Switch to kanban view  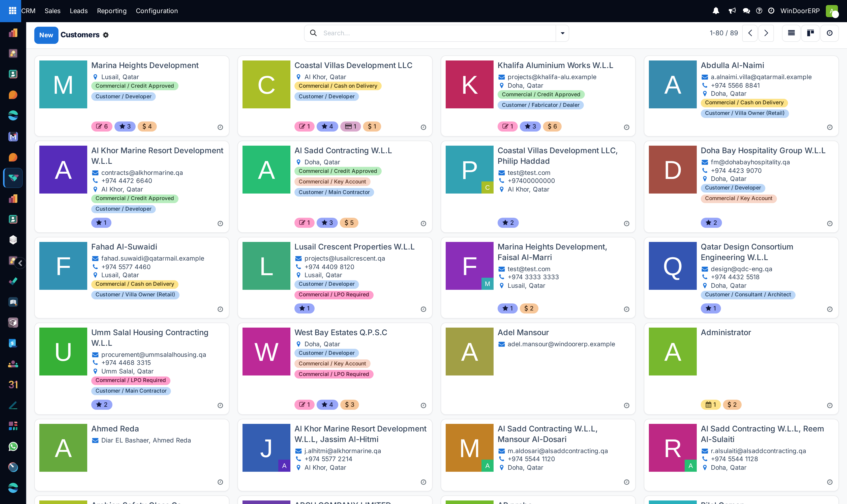coord(810,33)
